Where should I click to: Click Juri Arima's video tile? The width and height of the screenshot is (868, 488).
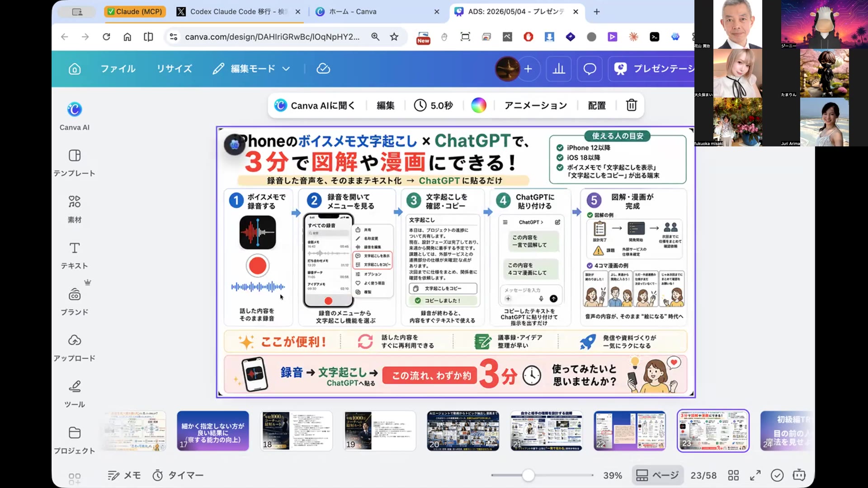pyautogui.click(x=824, y=122)
